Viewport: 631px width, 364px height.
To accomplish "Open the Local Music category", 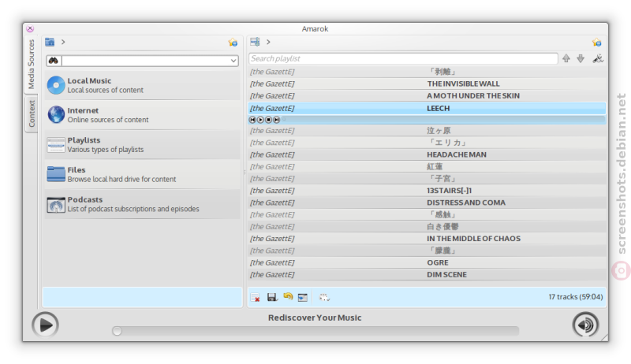I will click(x=143, y=85).
